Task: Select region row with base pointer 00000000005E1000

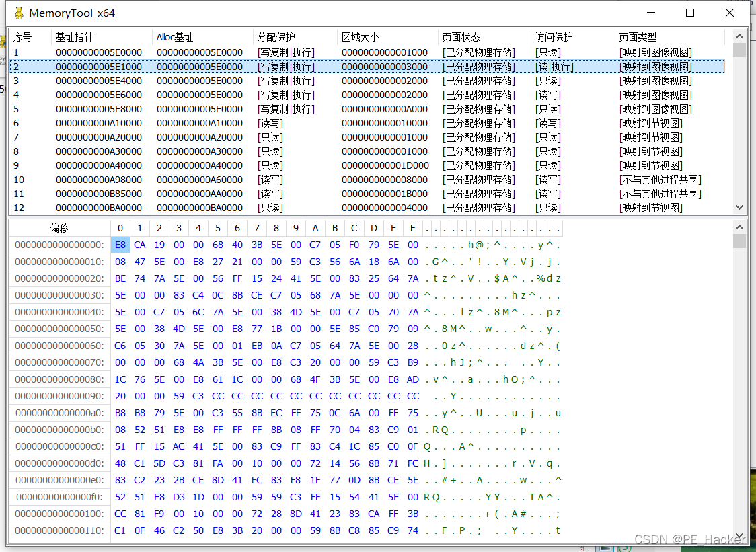Action: point(367,67)
